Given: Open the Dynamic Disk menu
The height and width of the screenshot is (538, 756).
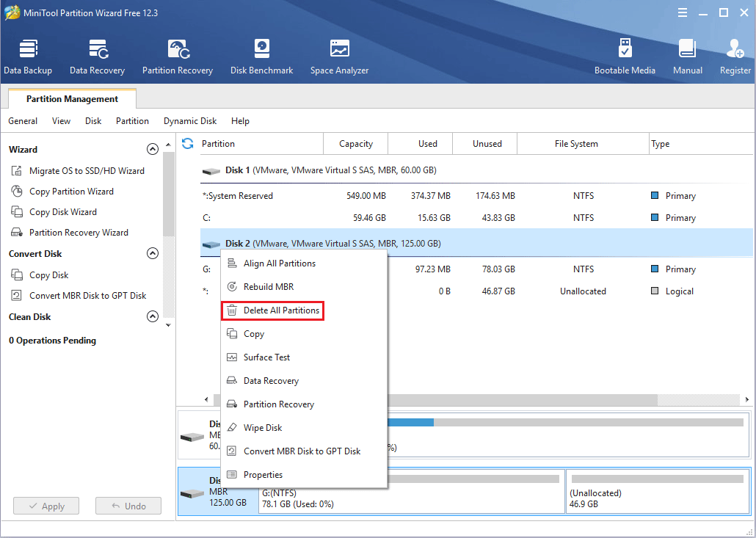Looking at the screenshot, I should (x=190, y=121).
